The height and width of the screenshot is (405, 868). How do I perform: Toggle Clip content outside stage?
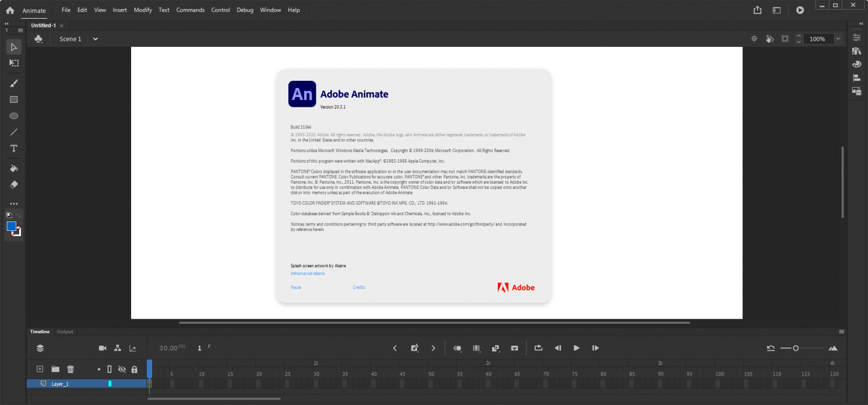coord(785,39)
